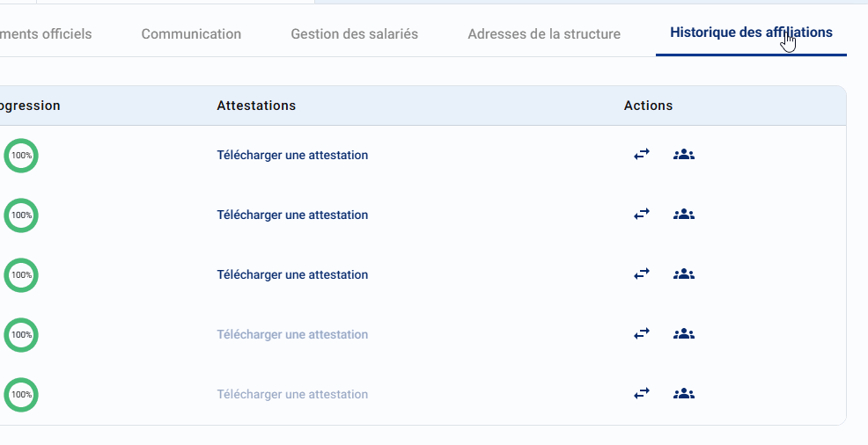Click the transfer arrows icon in third row
Viewport: 868px width, 445px height.
click(x=642, y=274)
